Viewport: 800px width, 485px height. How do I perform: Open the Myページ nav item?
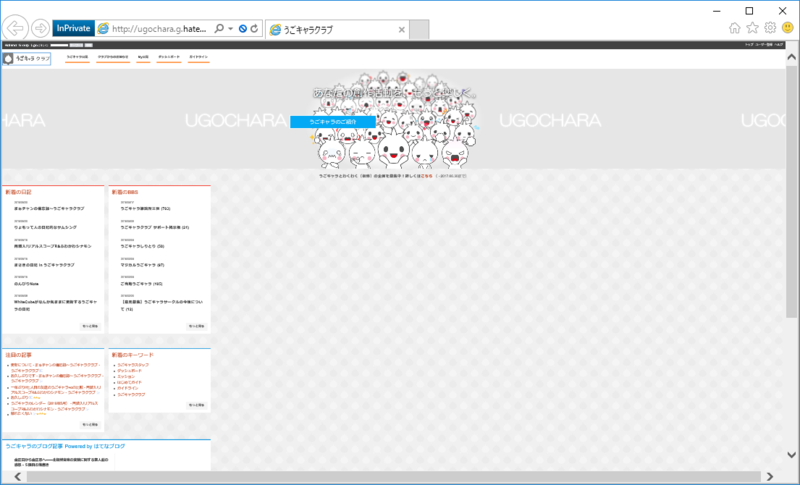tap(143, 57)
